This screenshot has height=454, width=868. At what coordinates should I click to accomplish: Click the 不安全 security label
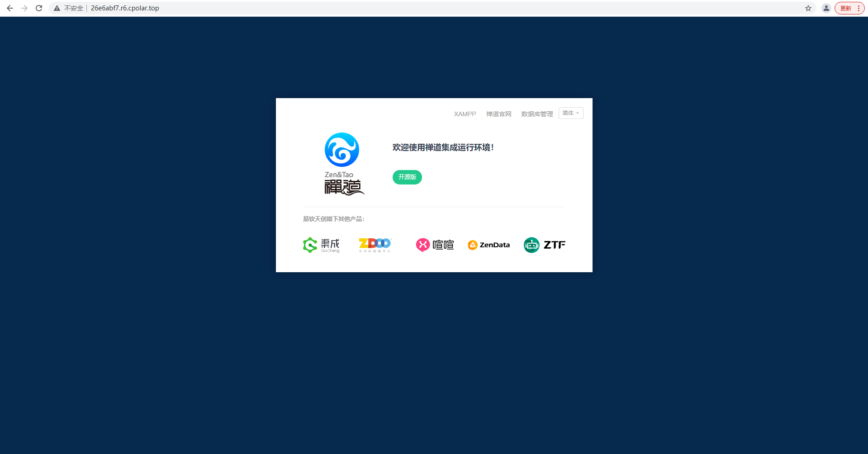point(74,8)
